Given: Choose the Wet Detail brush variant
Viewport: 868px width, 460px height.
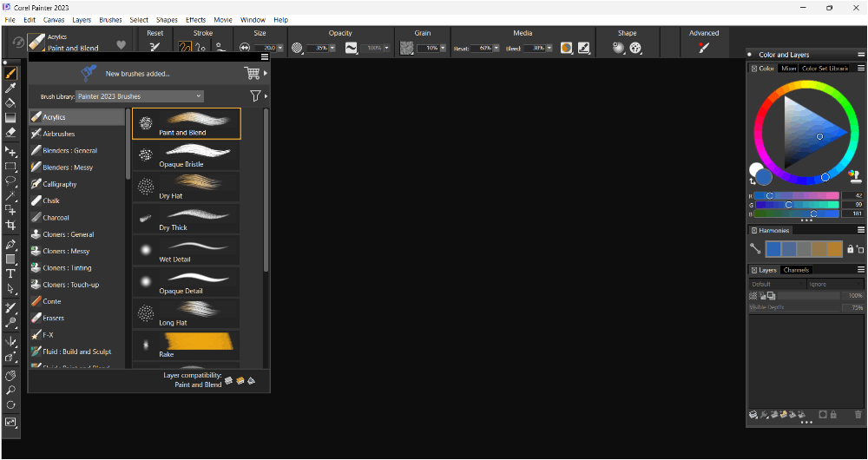Looking at the screenshot, I should (187, 250).
